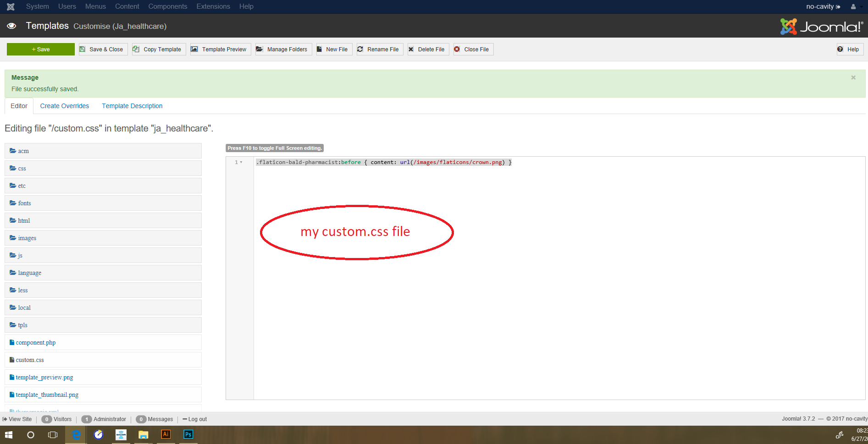Switch to the Editor tab
This screenshot has width=868, height=444.
pyautogui.click(x=19, y=106)
